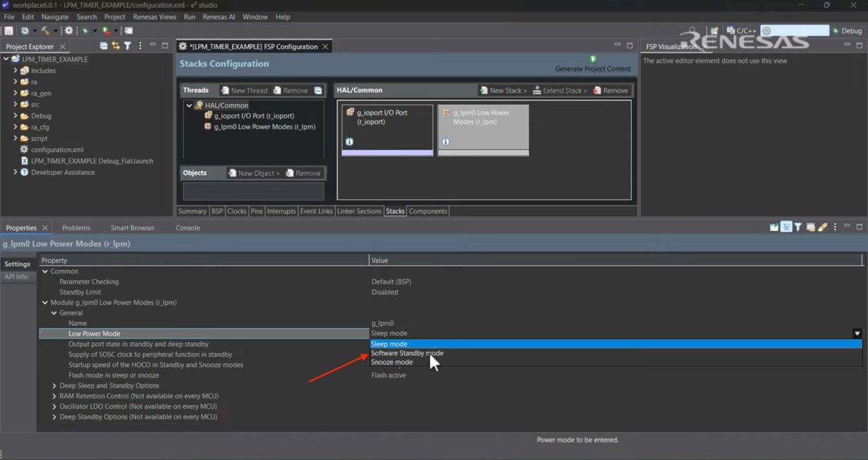Switch to the C/C++ perspective
This screenshot has width=868, height=460.
(741, 31)
